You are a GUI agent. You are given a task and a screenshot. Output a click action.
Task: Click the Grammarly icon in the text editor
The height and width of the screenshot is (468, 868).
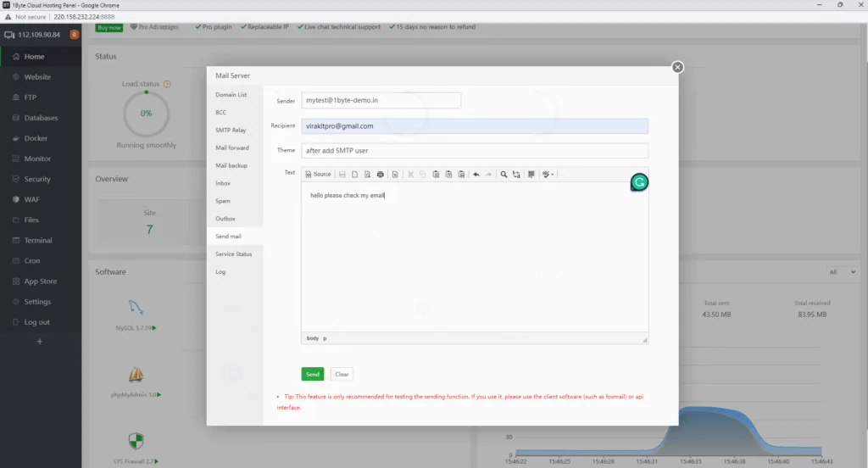click(640, 182)
